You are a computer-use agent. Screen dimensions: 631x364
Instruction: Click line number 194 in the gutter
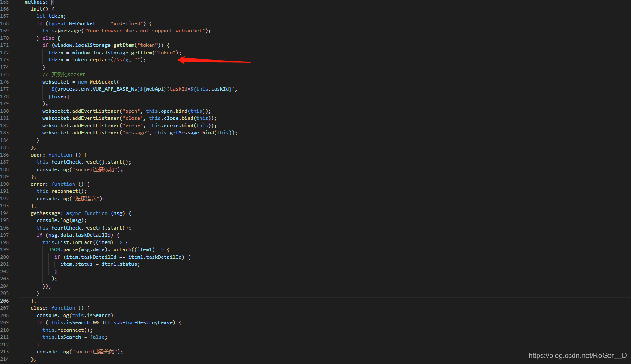pos(4,213)
